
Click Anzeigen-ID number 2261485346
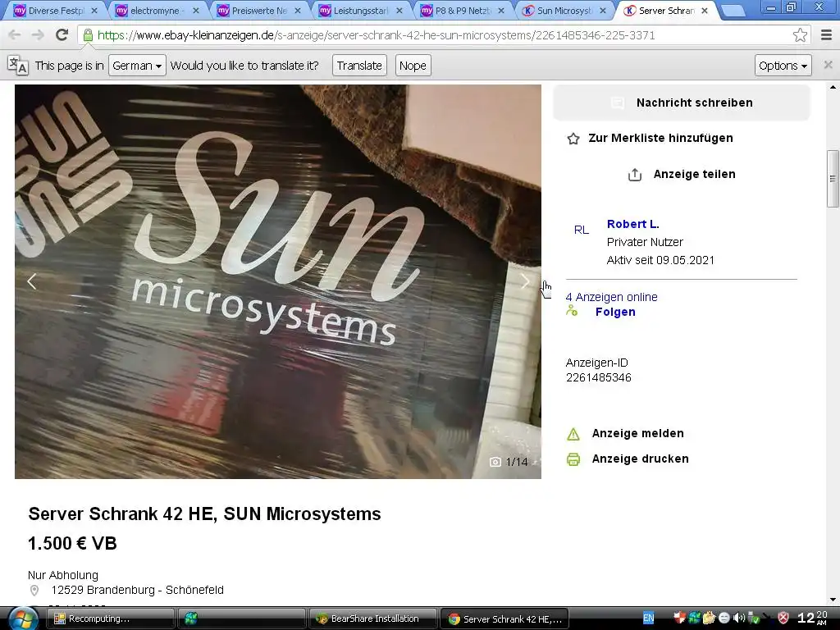coord(598,377)
